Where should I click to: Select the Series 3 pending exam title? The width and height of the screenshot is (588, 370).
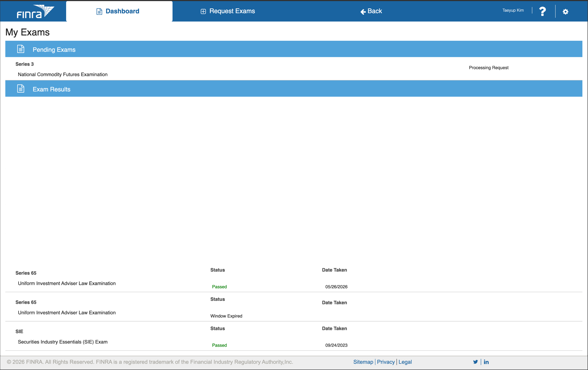tap(25, 64)
